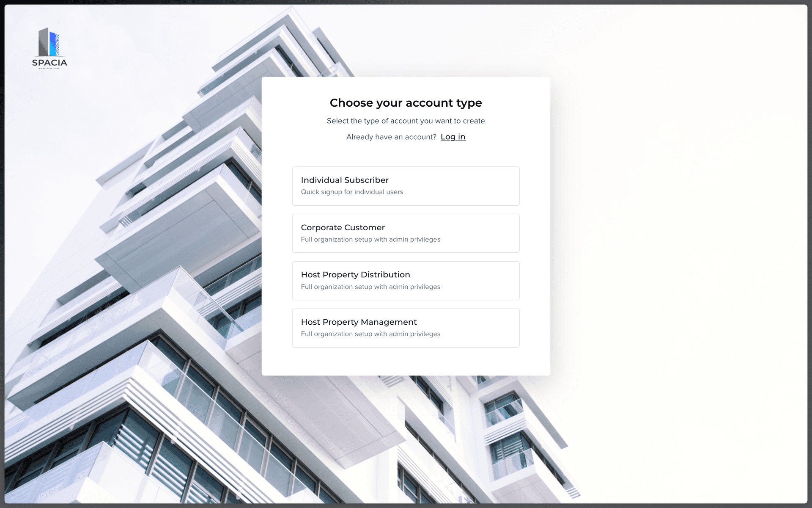Image resolution: width=812 pixels, height=508 pixels.
Task: Click the Corporate Customer title text
Action: coord(343,228)
